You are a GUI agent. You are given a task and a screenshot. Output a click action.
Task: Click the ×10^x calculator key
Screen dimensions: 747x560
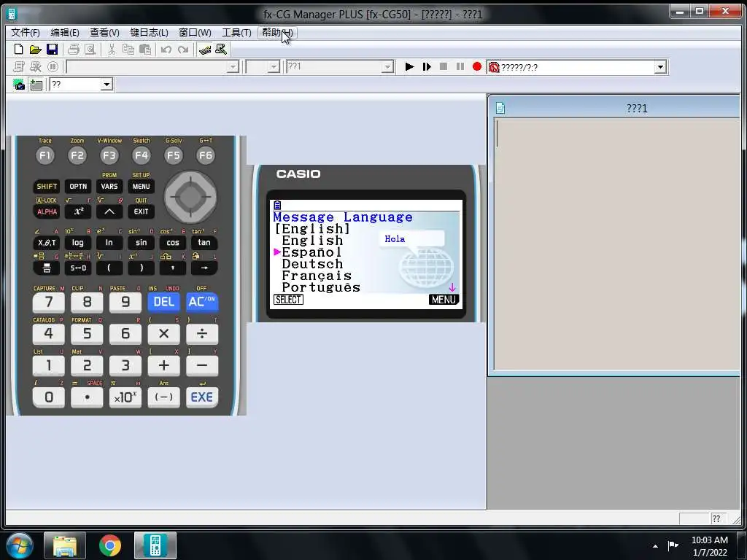click(125, 397)
